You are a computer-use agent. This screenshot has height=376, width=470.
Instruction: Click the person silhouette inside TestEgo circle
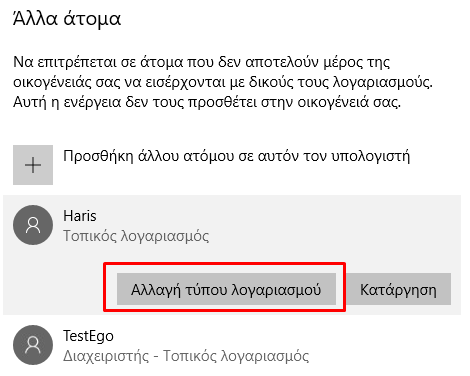(x=33, y=345)
